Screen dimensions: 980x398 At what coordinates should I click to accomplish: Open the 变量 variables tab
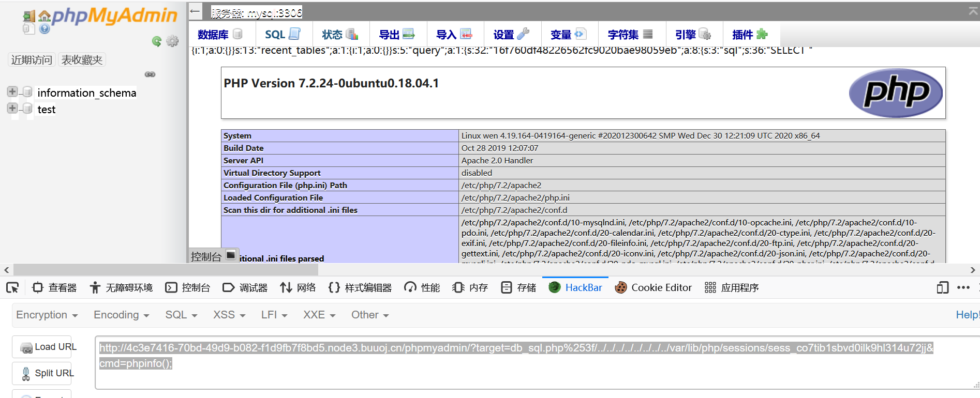pos(569,35)
